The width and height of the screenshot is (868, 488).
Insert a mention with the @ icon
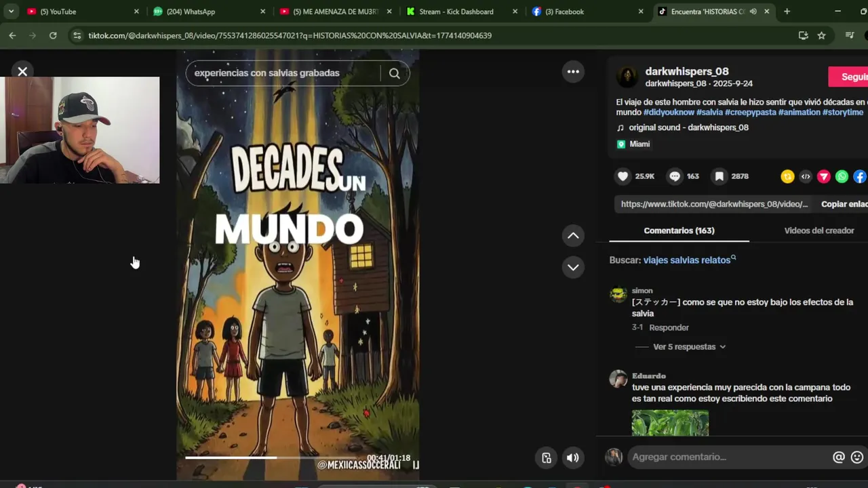click(839, 457)
